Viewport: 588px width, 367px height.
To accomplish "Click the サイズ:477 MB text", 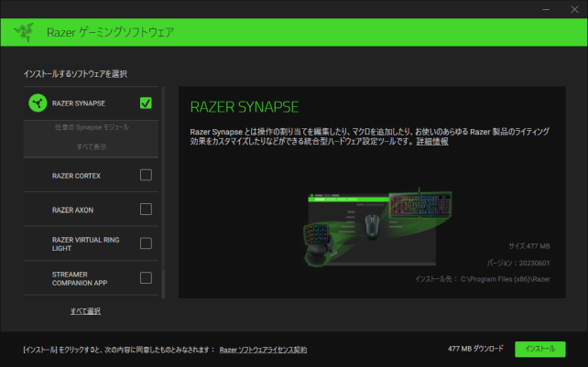I will (529, 246).
